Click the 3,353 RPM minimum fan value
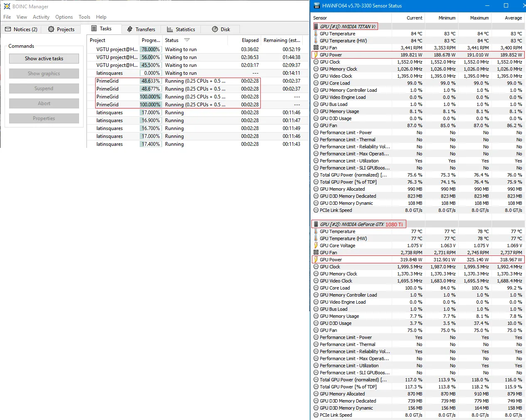Image resolution: width=526 pixels, height=420 pixels. [x=445, y=48]
